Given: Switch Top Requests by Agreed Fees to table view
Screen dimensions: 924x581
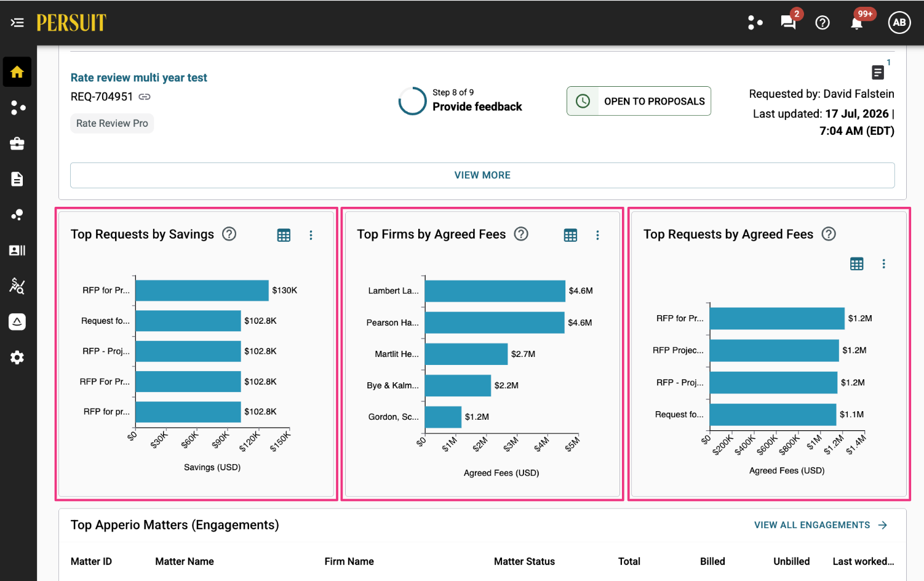Looking at the screenshot, I should pyautogui.click(x=856, y=264).
